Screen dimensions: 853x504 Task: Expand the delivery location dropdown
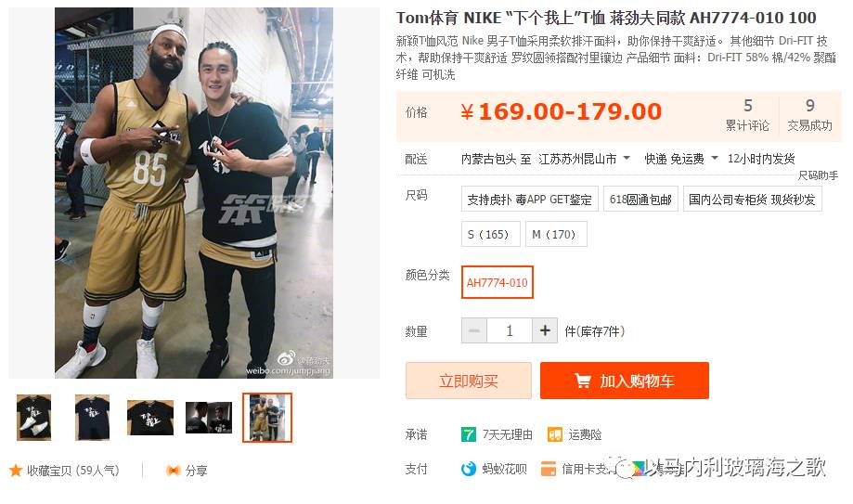click(x=627, y=159)
